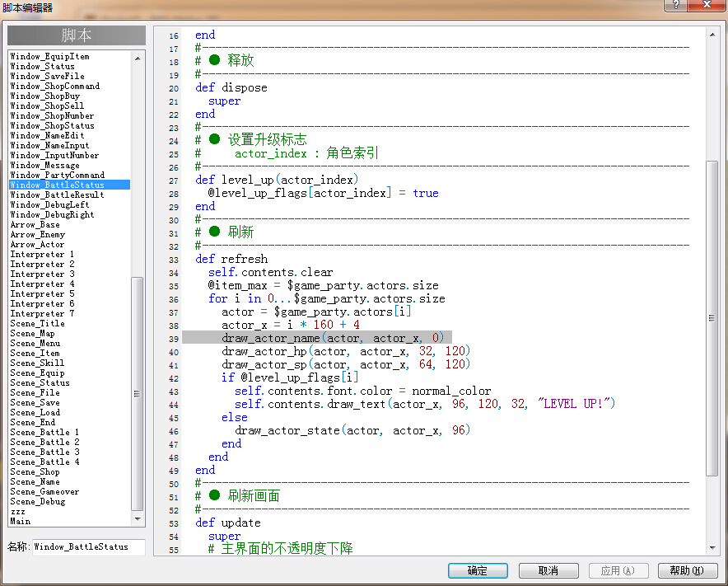Click code editor scroll-down arrow
Screen dimensions: 728x586
[712, 548]
